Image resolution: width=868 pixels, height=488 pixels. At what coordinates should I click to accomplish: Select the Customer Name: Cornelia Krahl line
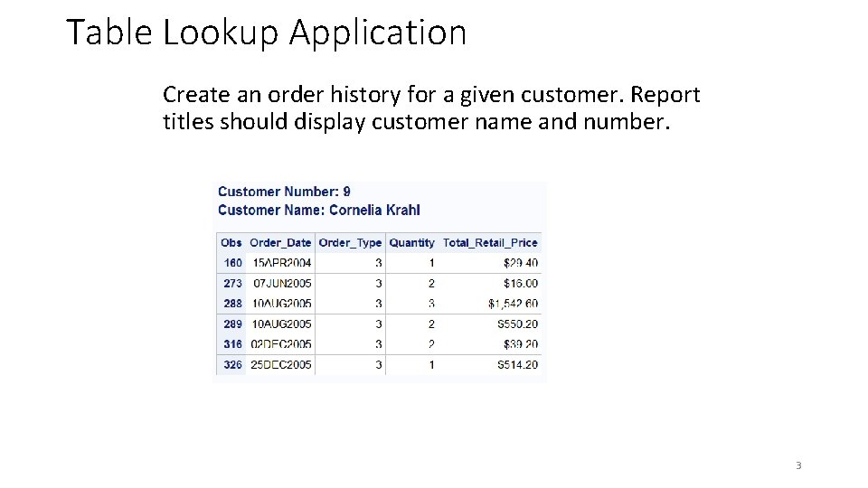coord(319,211)
